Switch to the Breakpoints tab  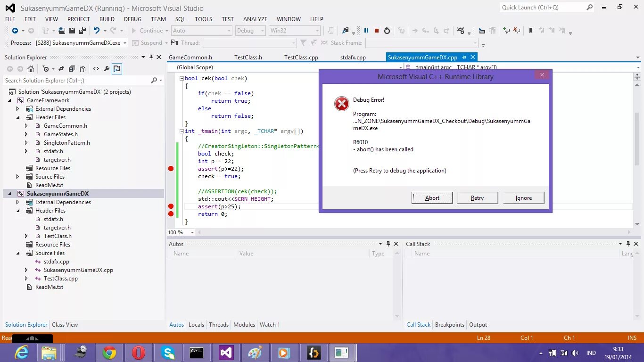[449, 325]
